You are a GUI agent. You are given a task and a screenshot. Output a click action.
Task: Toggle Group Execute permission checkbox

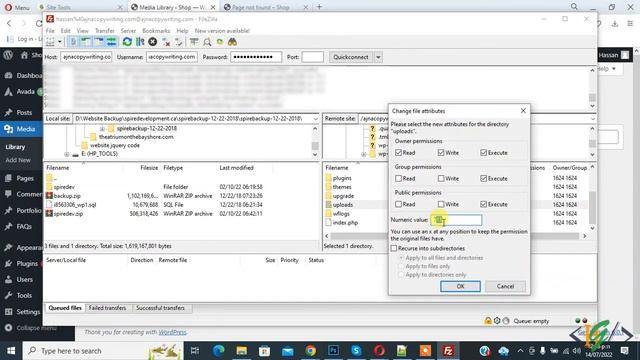tap(484, 178)
